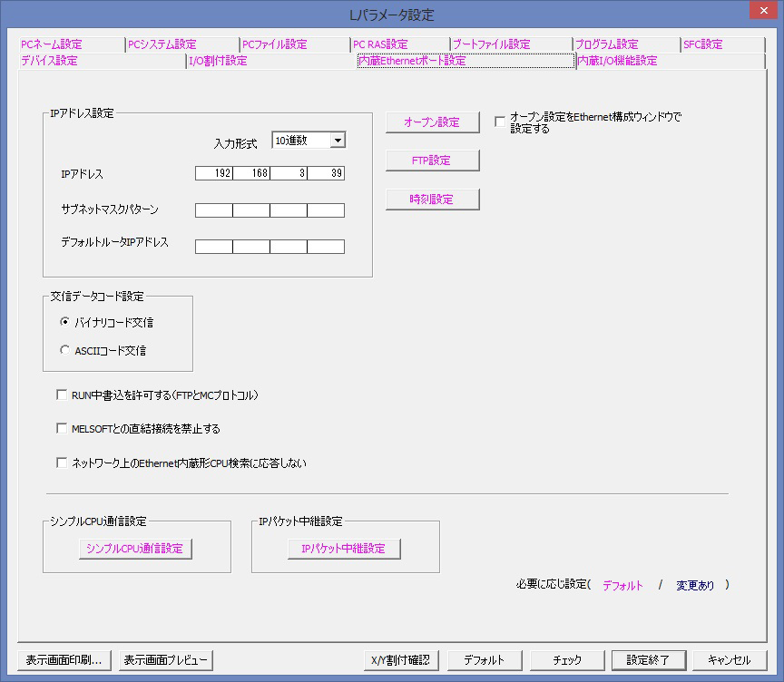Viewport: 784px width, 682px height.
Task: Toggle ネットワーク上のEthernet内蔵形CPU検索に応答しない checkbox
Action: (62, 463)
